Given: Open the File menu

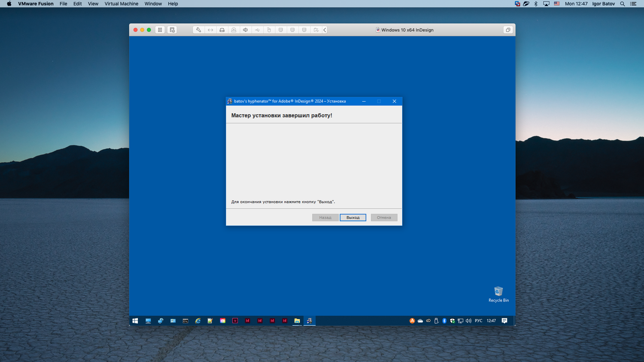Looking at the screenshot, I should tap(64, 4).
